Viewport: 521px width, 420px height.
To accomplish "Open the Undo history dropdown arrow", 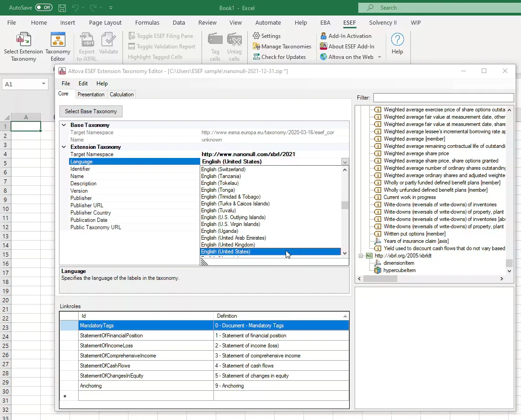I will point(83,8).
